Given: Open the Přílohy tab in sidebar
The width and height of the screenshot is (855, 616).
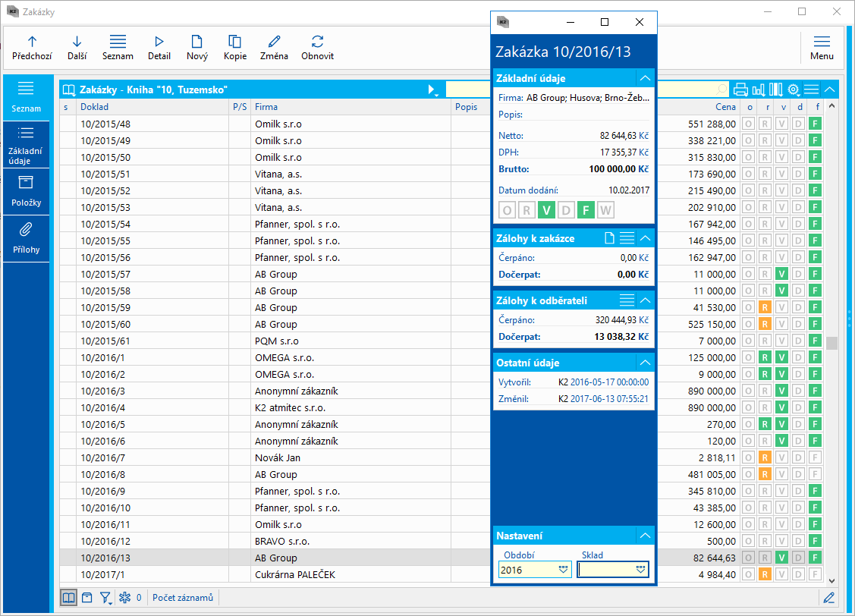Looking at the screenshot, I should click(26, 237).
